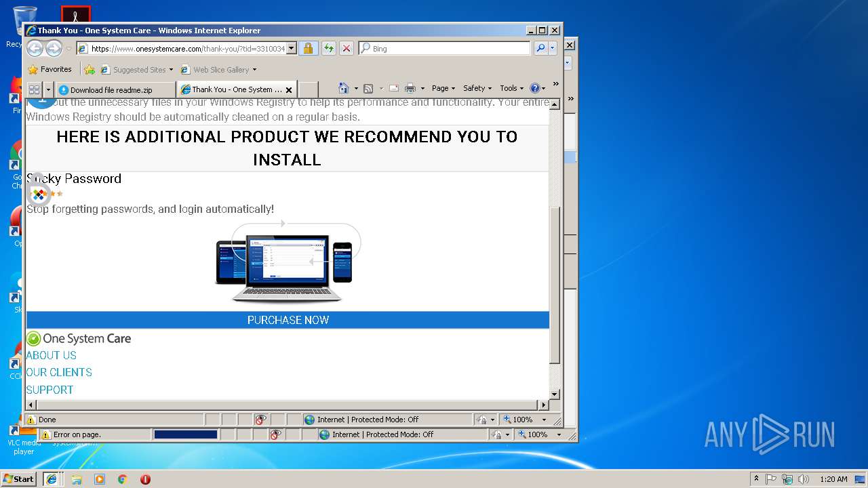The height and width of the screenshot is (488, 868).
Task: Click privacy report icon in back window status bar
Action: coord(275,434)
